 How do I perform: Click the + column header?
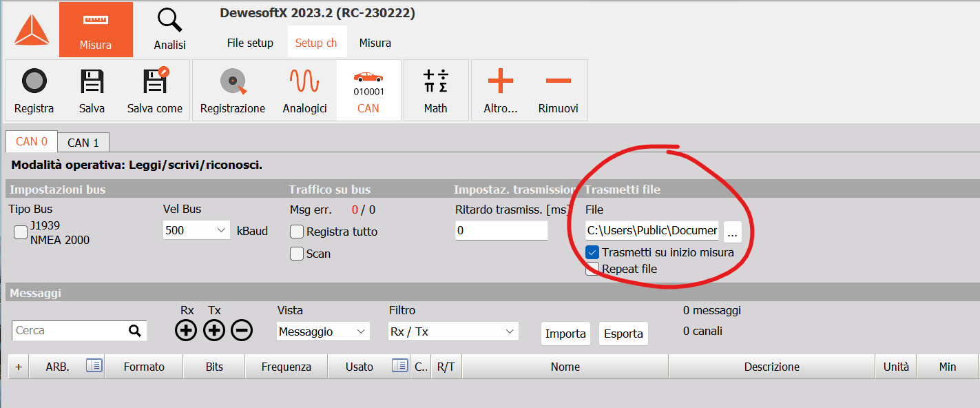(19, 367)
